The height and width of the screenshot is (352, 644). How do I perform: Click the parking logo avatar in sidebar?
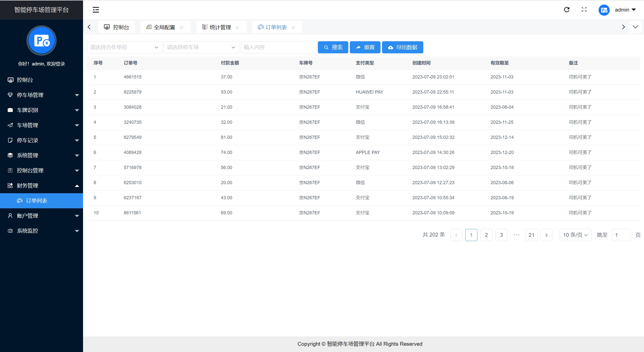pos(42,41)
